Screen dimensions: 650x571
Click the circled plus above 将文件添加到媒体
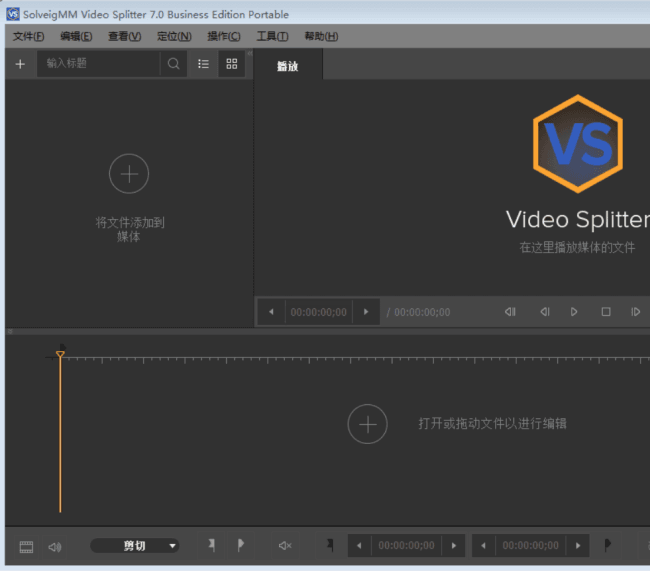tap(129, 174)
